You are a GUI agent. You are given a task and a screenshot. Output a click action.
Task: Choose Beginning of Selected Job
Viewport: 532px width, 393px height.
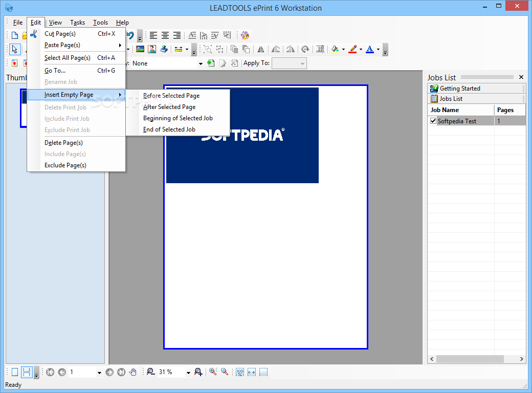click(x=178, y=118)
